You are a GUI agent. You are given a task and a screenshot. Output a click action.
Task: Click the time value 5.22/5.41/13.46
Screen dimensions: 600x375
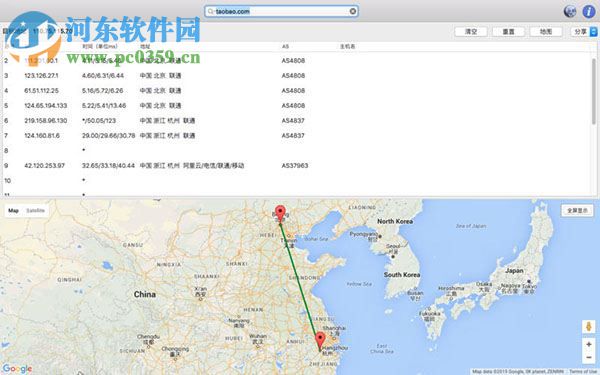tap(104, 106)
